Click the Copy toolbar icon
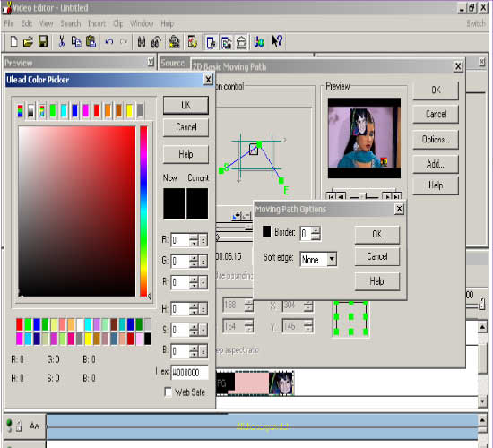The width and height of the screenshot is (493, 448). pos(76,42)
